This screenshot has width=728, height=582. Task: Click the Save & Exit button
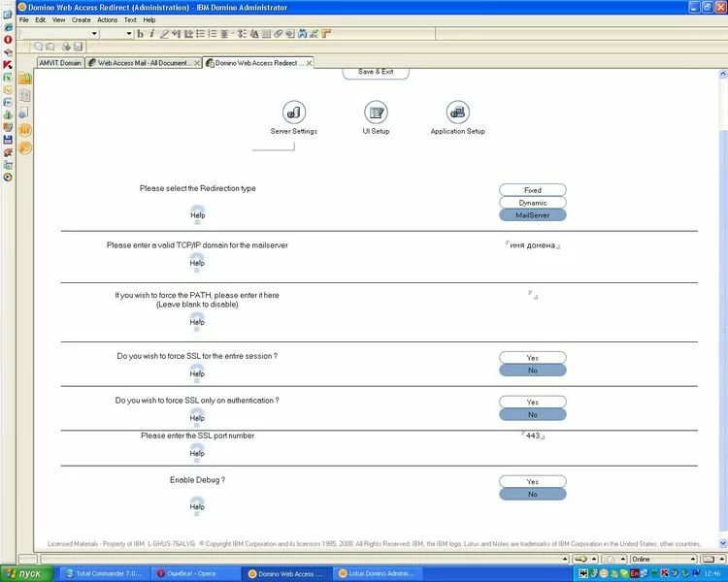376,73
